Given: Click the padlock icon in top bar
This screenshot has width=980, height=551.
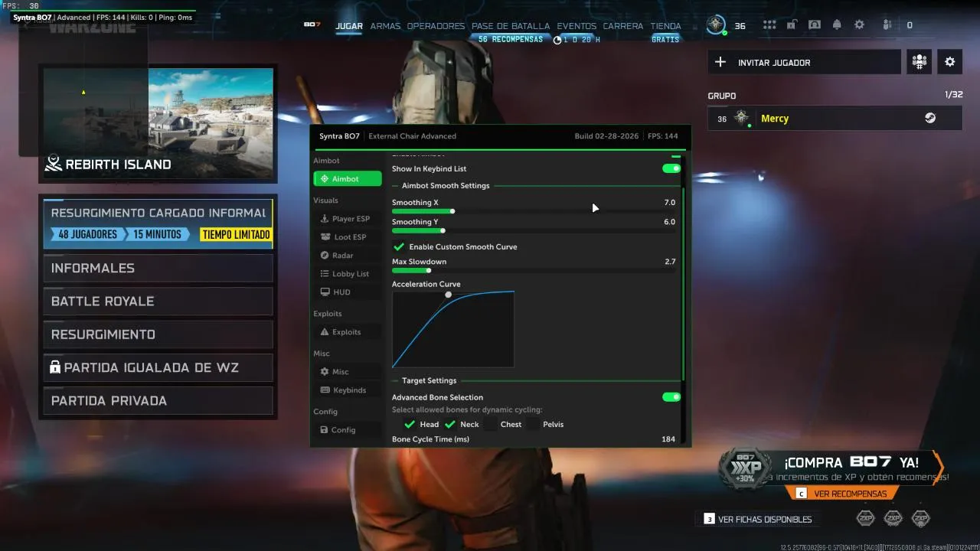Looking at the screenshot, I should (792, 25).
